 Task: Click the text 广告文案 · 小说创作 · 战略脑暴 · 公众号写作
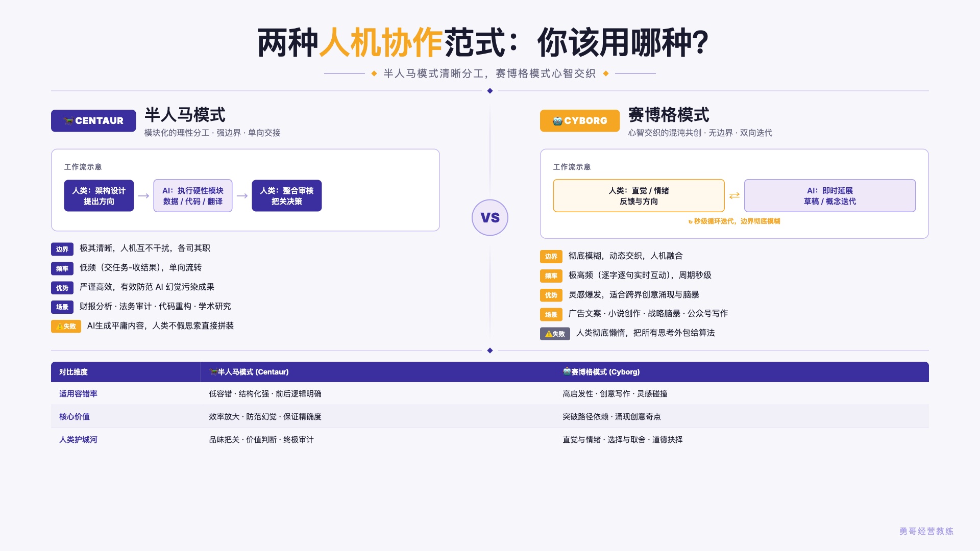tap(648, 314)
